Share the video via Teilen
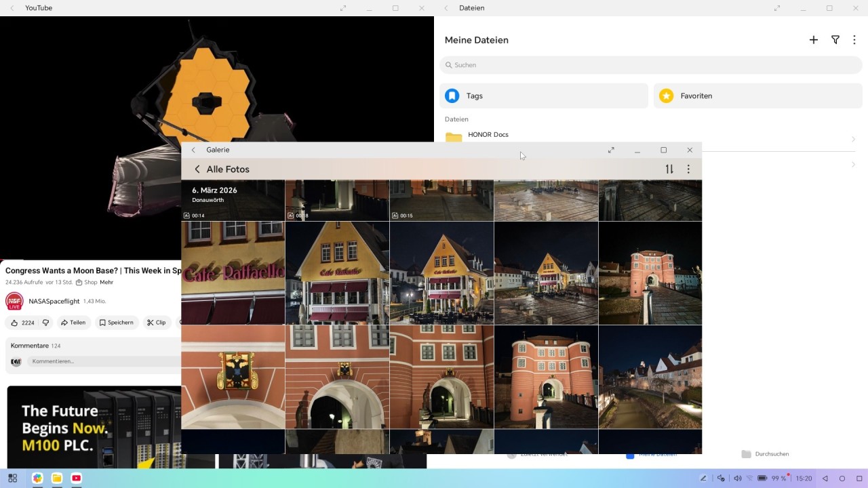The height and width of the screenshot is (488, 868). pos(73,323)
